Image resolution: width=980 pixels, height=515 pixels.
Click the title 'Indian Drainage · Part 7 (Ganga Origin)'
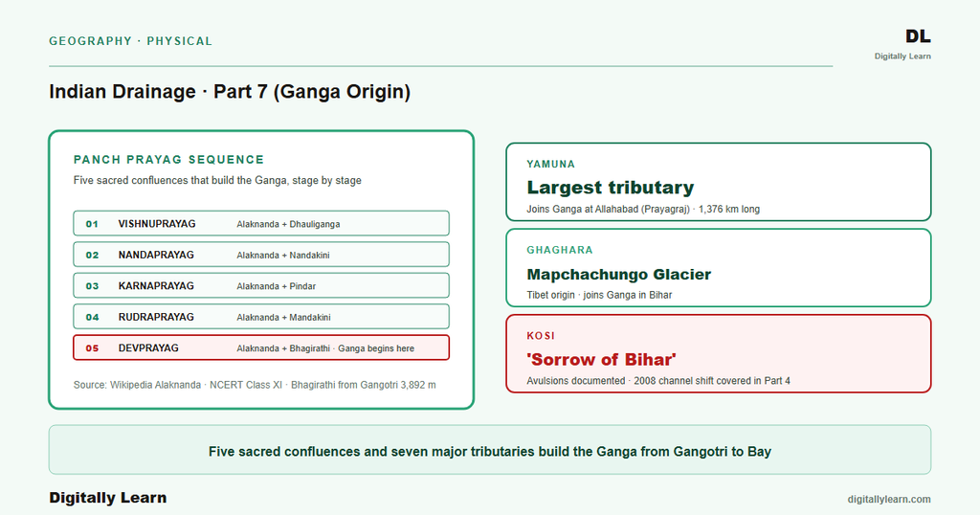click(230, 92)
